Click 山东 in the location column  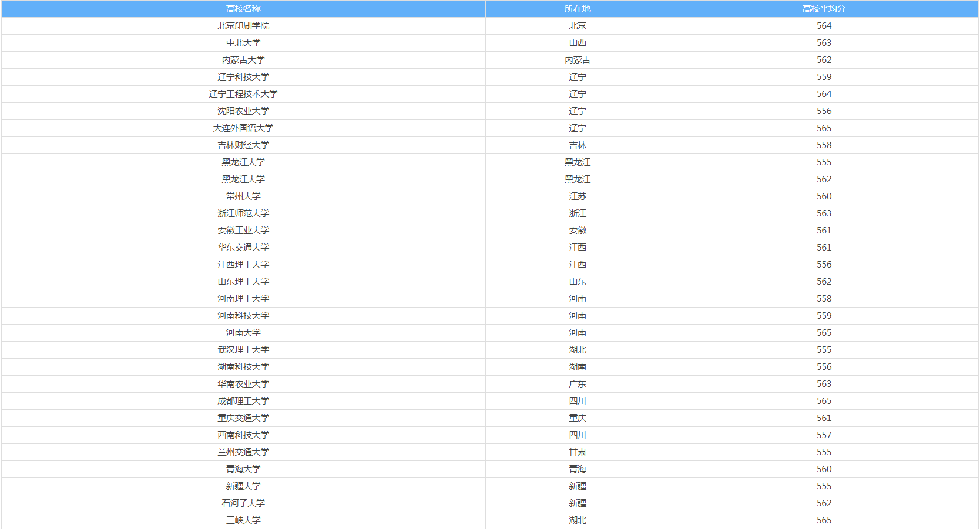(x=578, y=282)
